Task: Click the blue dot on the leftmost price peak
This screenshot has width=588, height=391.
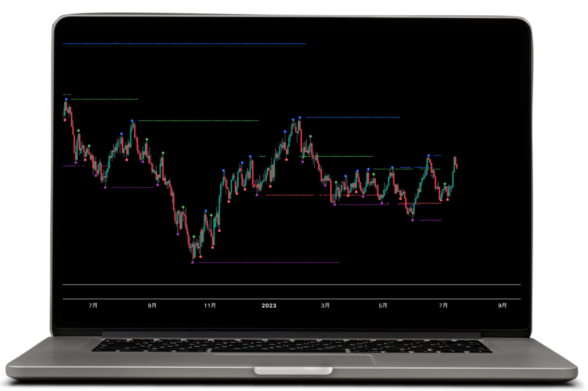Action: pos(66,100)
